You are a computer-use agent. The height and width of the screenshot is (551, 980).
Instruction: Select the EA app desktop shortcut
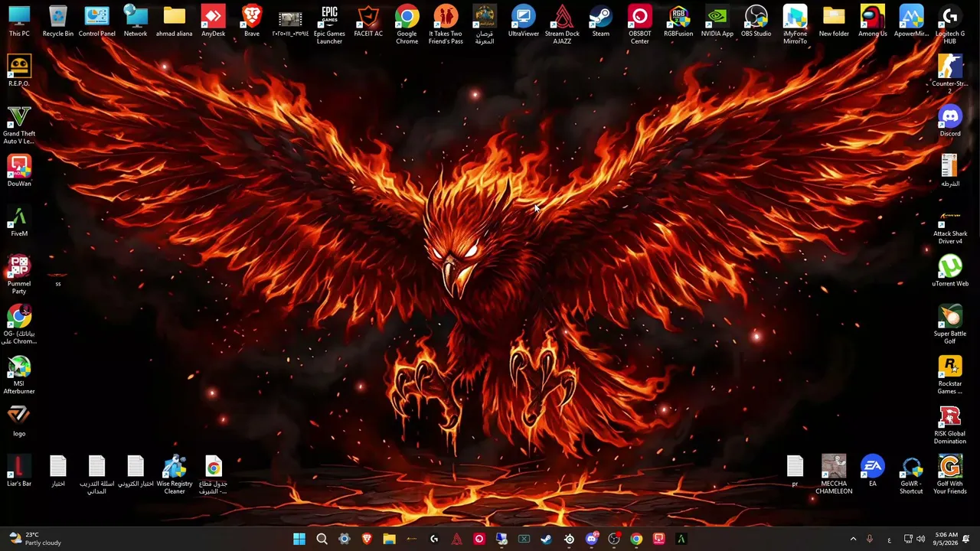(x=873, y=471)
